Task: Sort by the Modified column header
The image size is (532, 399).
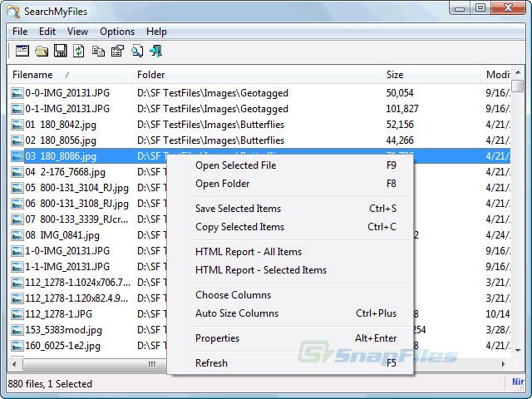Action: coord(496,75)
